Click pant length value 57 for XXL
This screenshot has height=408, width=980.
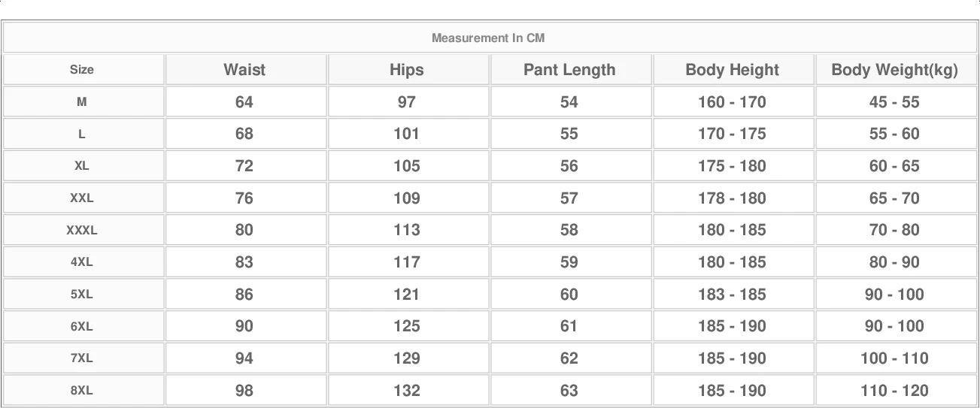click(x=569, y=198)
